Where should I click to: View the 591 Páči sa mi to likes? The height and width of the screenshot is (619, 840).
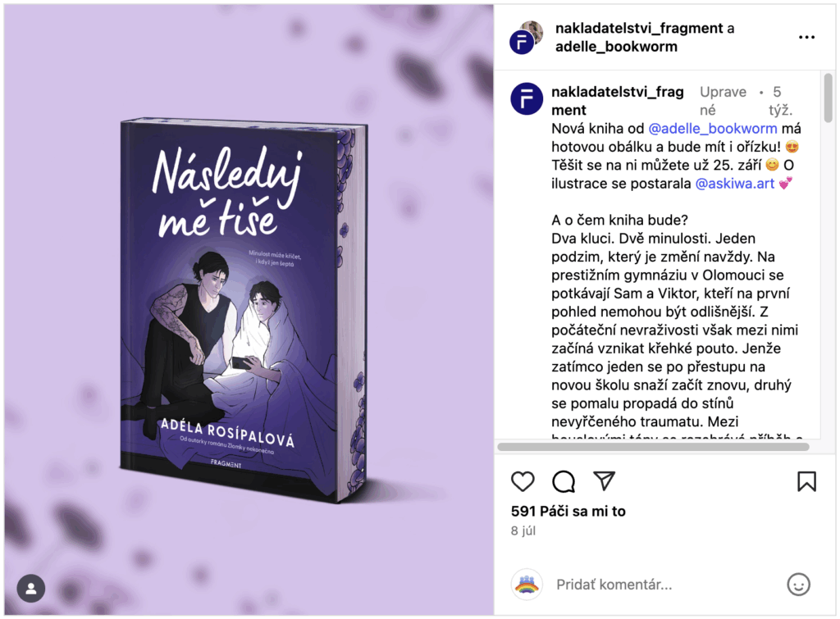pos(568,512)
